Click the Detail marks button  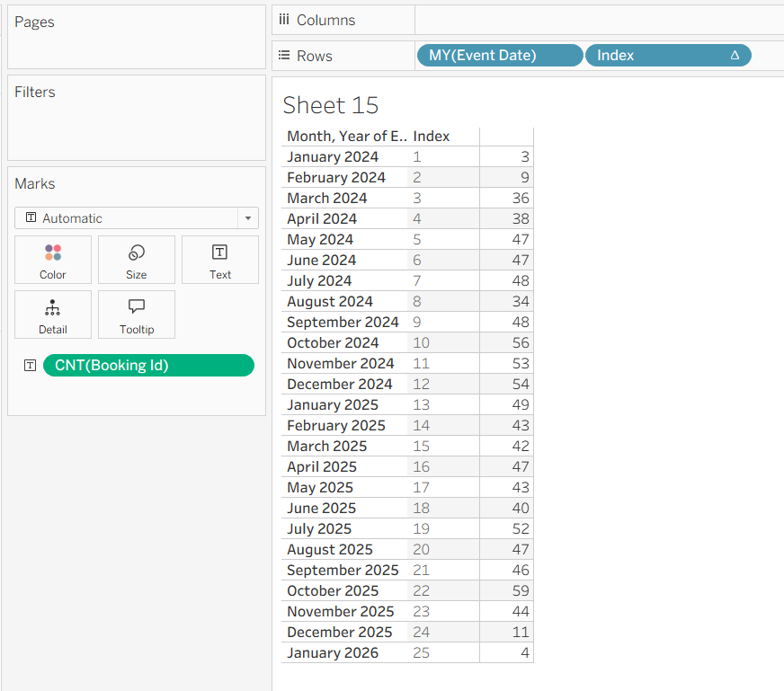point(53,314)
